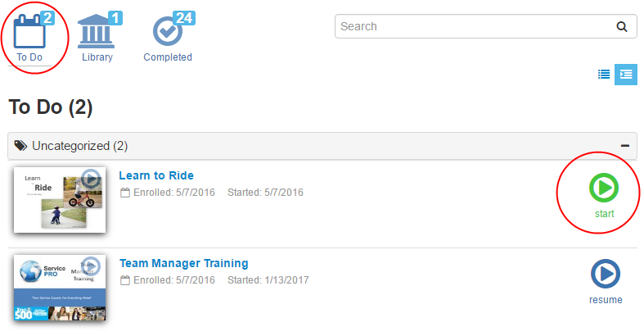
Task: Click the Uncategorized (2) header
Action: pos(79,146)
